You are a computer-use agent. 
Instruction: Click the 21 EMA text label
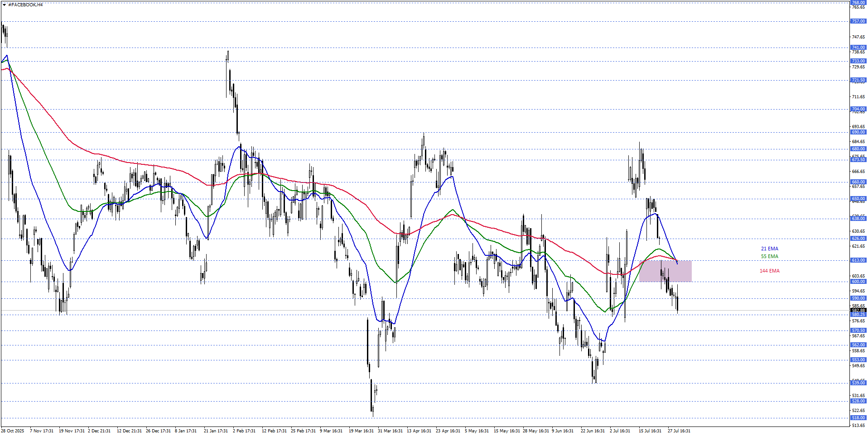pyautogui.click(x=769, y=249)
